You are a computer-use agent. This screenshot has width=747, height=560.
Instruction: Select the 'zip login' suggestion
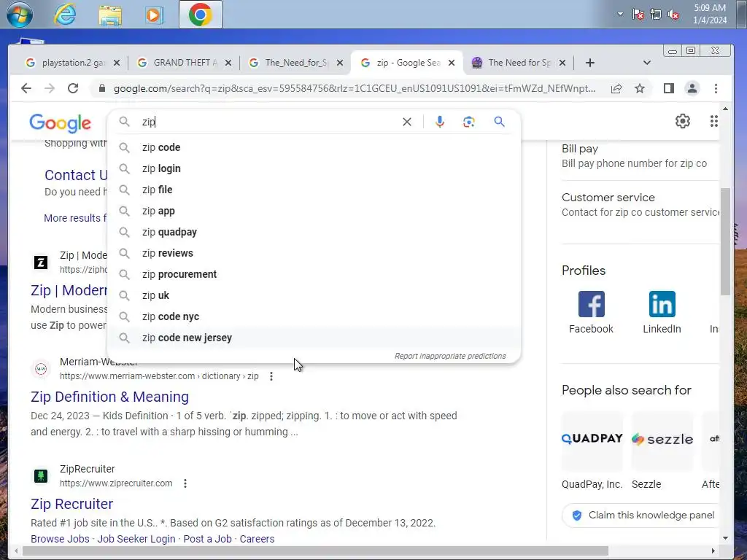pyautogui.click(x=314, y=168)
